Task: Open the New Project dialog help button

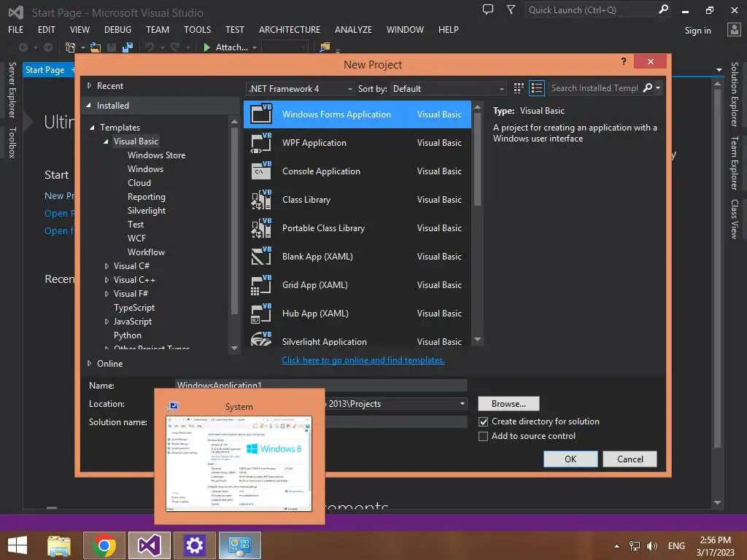Action: (624, 61)
